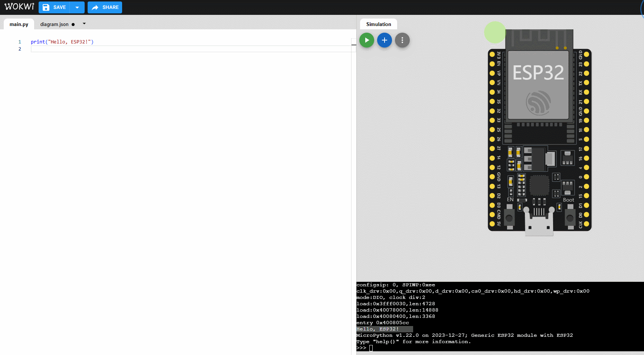Share the project with the SHARE button

[x=105, y=7]
